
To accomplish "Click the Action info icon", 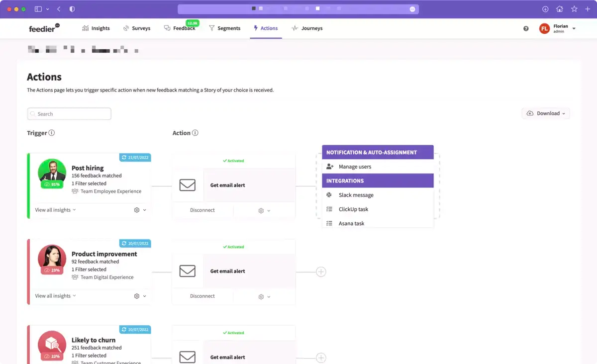I will pos(195,133).
